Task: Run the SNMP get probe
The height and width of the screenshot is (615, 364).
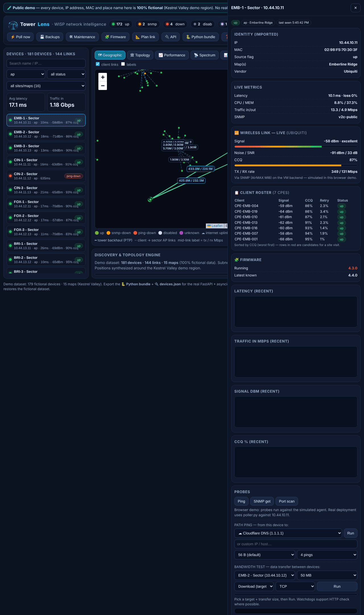Action: tap(262, 501)
